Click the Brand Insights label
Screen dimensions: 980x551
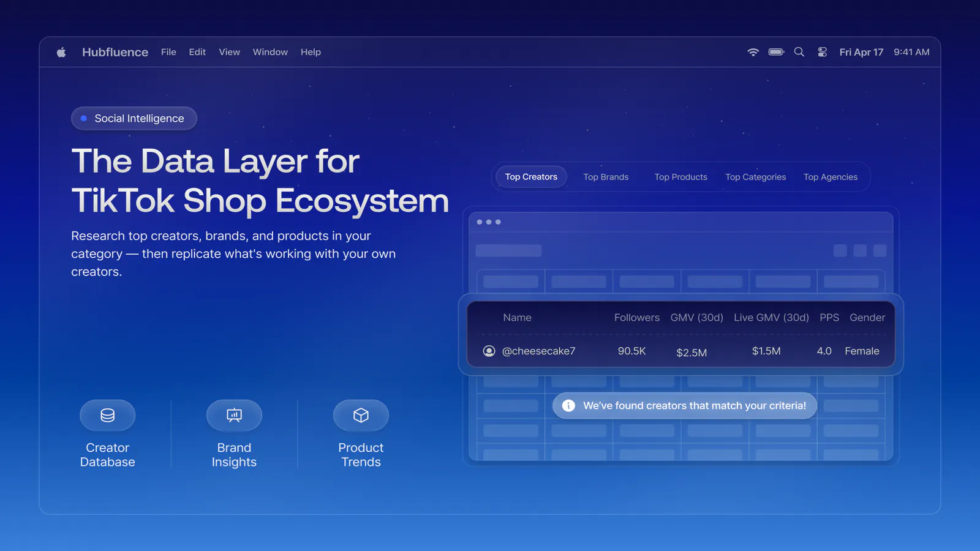coord(234,455)
